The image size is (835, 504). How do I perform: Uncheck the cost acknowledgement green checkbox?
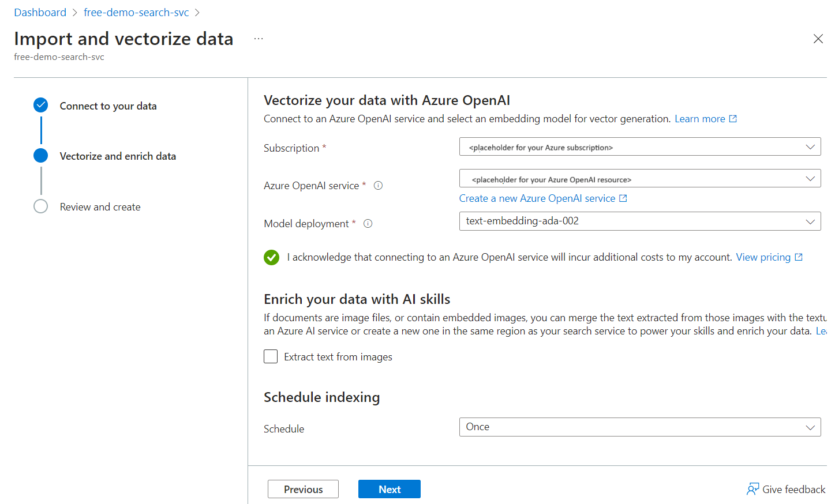pos(271,257)
